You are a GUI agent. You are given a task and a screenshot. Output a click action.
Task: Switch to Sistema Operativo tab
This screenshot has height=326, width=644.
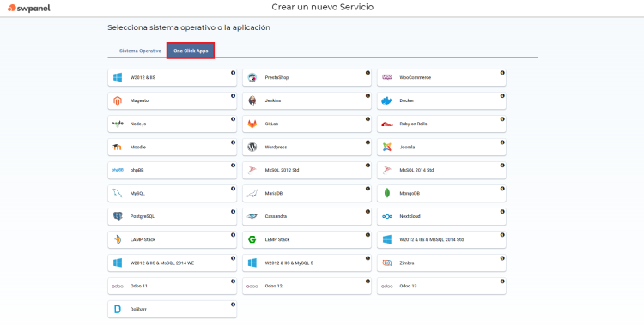(140, 51)
